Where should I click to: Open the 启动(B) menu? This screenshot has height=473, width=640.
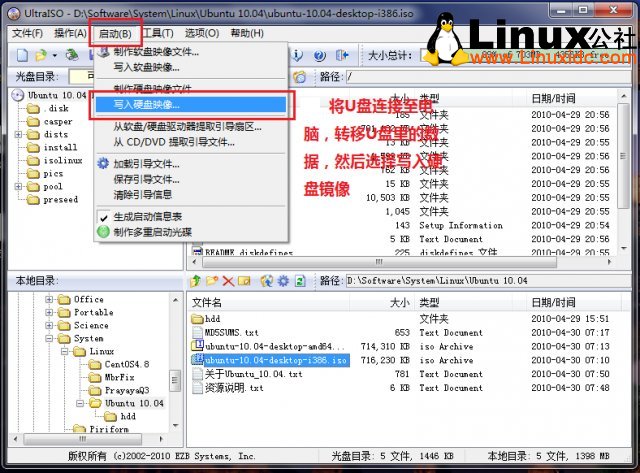click(115, 33)
